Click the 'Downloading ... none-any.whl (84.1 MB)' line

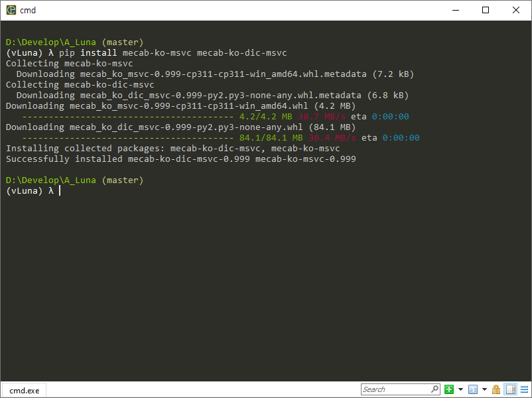[x=180, y=127]
